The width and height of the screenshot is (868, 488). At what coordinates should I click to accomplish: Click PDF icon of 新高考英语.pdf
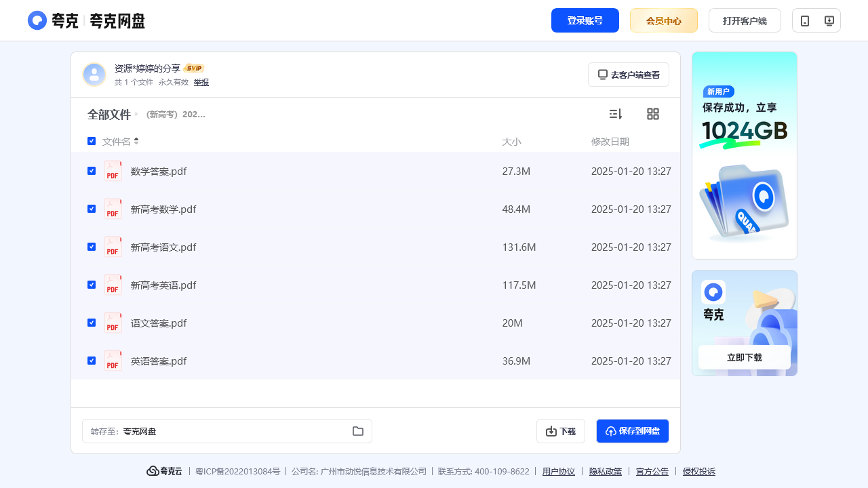[113, 285]
